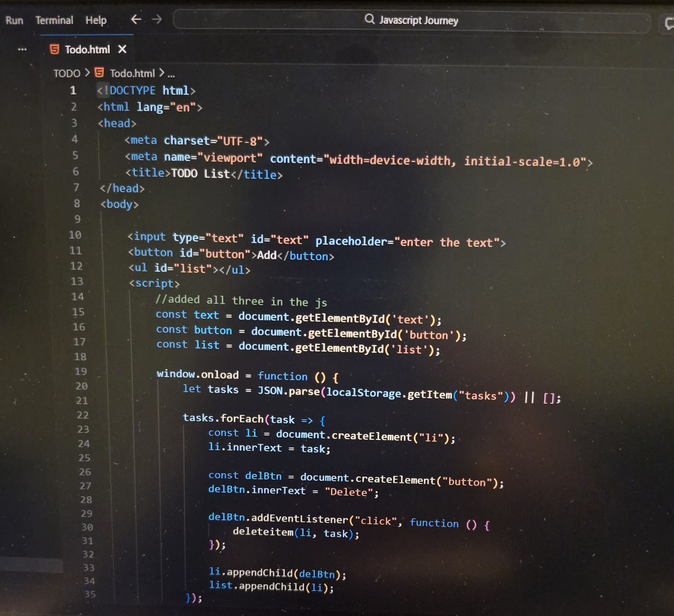The width and height of the screenshot is (674, 616).
Task: Expand the Todo.html breadcrumb item
Action: click(132, 73)
